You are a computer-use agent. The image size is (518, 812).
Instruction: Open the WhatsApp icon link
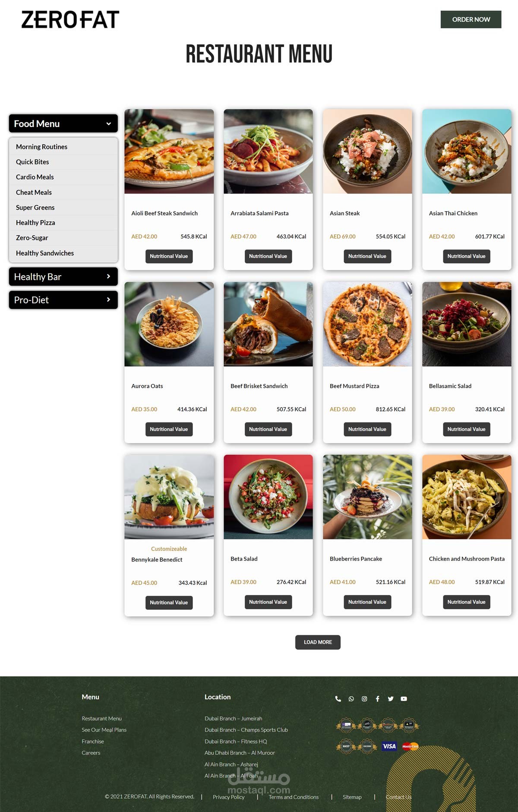pyautogui.click(x=351, y=699)
